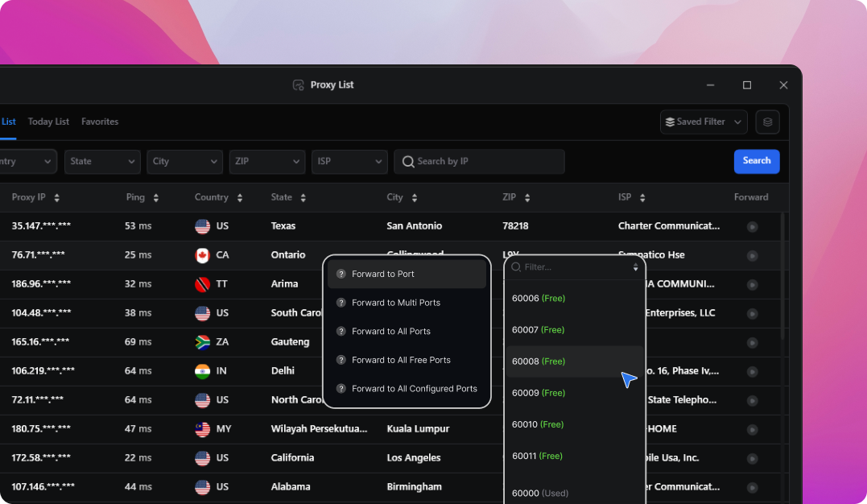Click the search magnifier icon in IP field
Screen dimensions: 867x504
[x=408, y=162]
